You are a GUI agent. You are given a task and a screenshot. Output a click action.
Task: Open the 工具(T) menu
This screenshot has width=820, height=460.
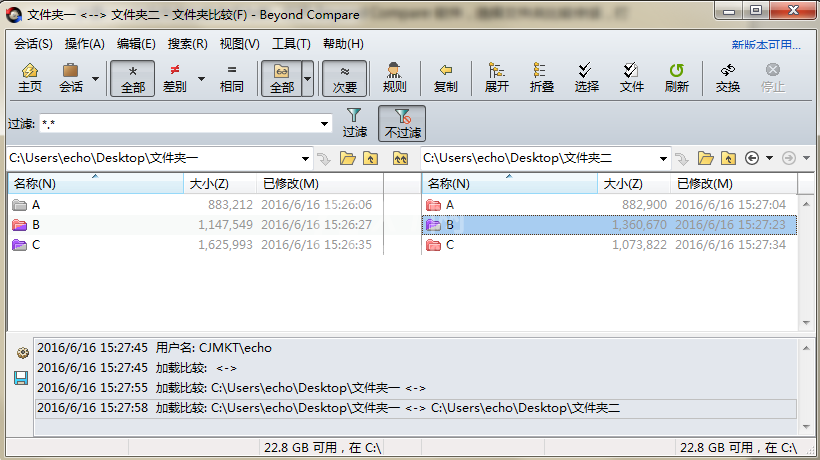click(x=291, y=44)
